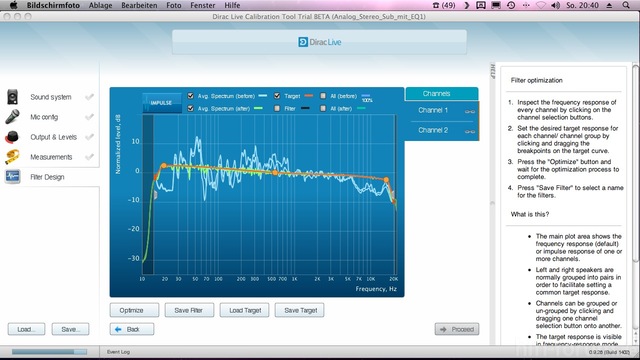
Task: Open the Ablage menu
Action: [100, 5]
